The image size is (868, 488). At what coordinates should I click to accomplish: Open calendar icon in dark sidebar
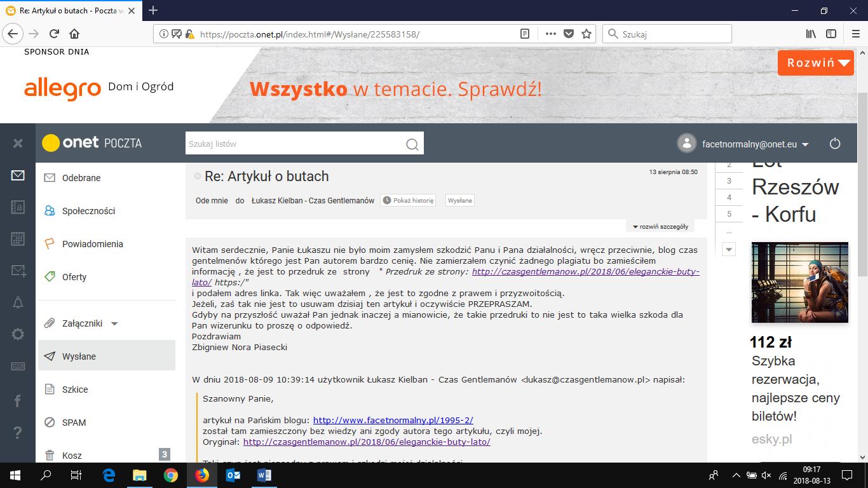click(x=18, y=239)
